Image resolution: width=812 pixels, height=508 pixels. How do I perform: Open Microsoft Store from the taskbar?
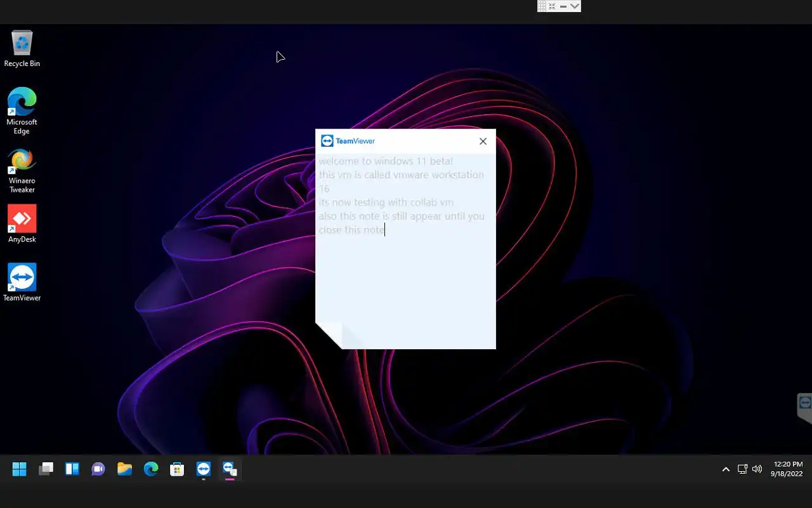pyautogui.click(x=177, y=469)
